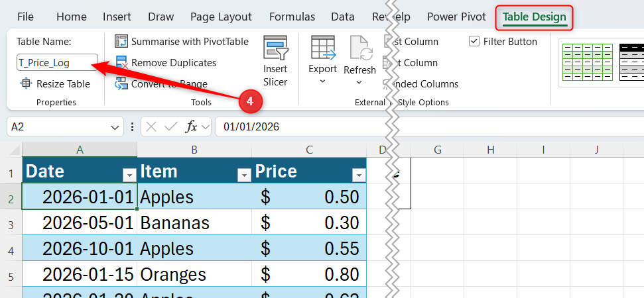Click the Apples cell in row 4

194,248
